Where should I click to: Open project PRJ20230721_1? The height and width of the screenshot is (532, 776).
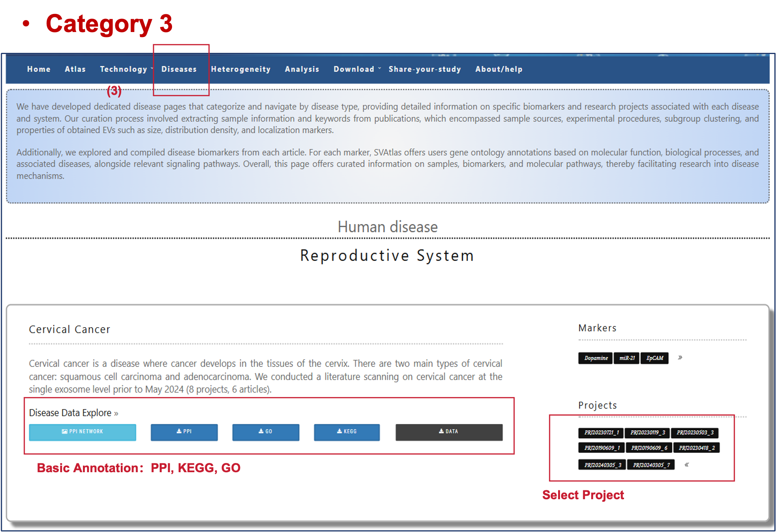click(601, 432)
